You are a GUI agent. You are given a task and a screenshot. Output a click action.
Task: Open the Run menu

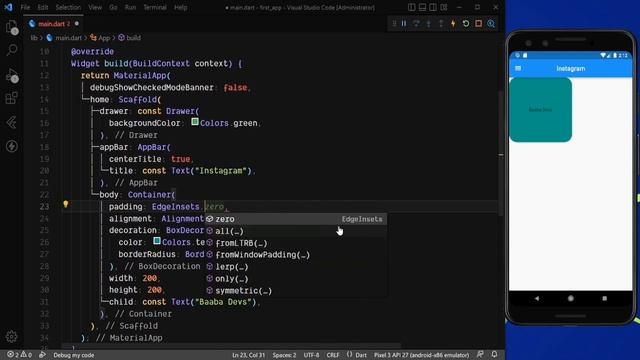(x=130, y=7)
